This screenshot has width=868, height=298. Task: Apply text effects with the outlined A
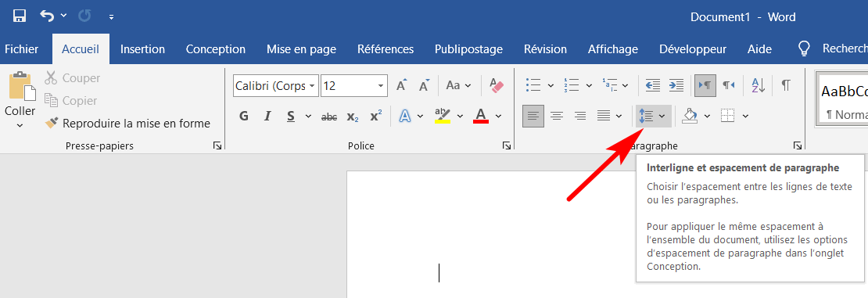pos(405,116)
